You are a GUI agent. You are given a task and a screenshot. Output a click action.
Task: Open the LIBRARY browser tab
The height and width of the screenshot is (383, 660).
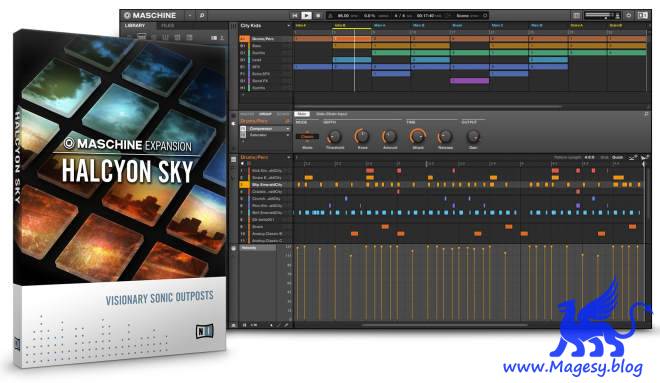pyautogui.click(x=135, y=26)
